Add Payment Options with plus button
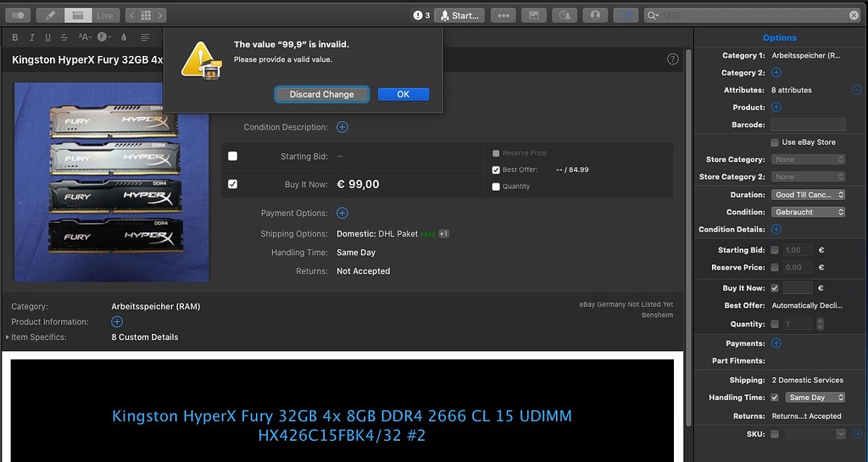This screenshot has width=868, height=462. [342, 213]
